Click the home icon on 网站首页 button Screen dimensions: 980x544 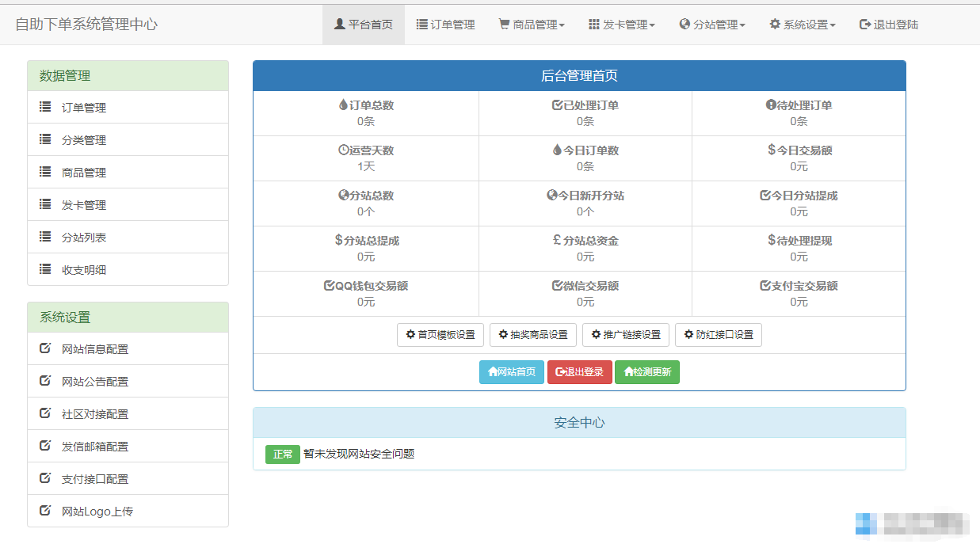pos(493,372)
